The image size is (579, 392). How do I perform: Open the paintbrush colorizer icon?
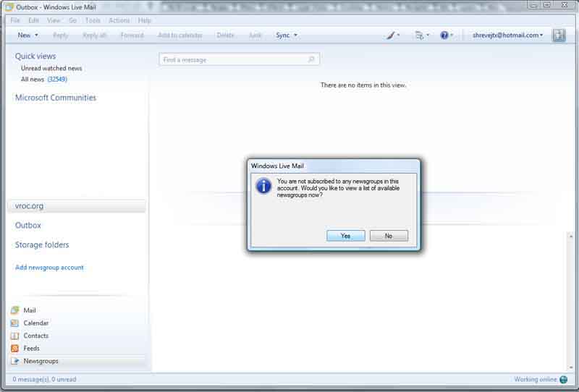point(390,35)
